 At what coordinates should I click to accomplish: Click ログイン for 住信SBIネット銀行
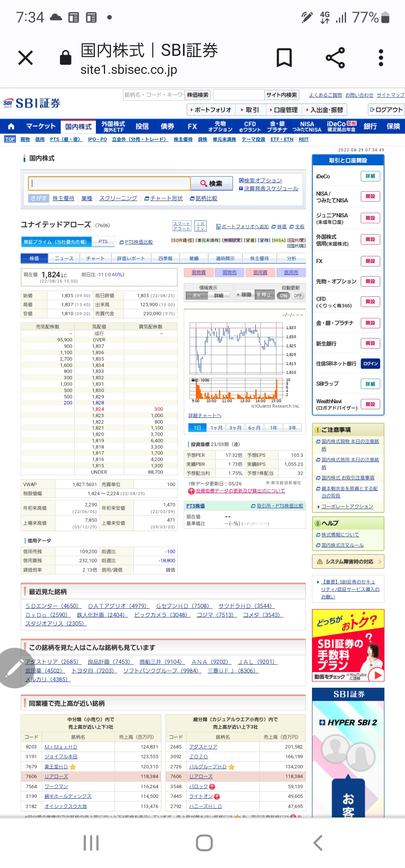[x=370, y=364]
